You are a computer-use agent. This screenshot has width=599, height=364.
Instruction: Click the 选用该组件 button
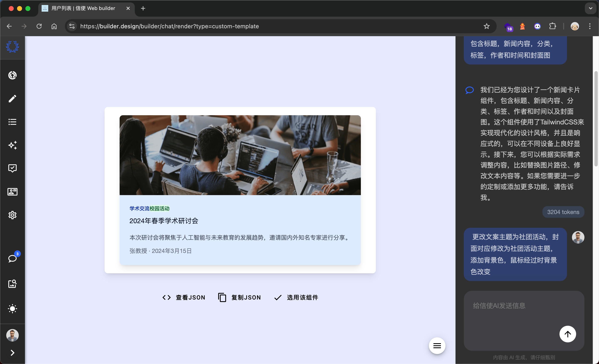click(296, 297)
